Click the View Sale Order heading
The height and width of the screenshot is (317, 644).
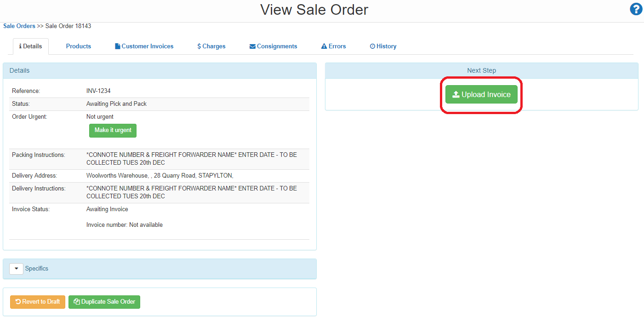tap(314, 10)
